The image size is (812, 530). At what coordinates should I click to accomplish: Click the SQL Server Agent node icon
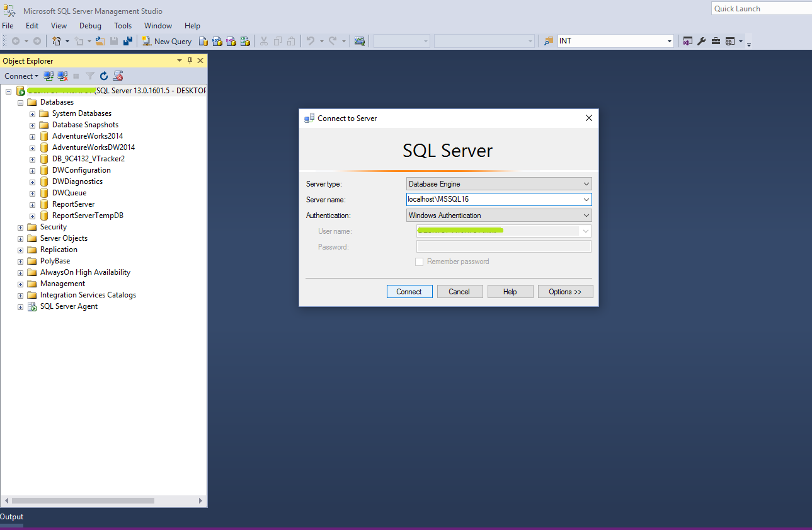31,306
